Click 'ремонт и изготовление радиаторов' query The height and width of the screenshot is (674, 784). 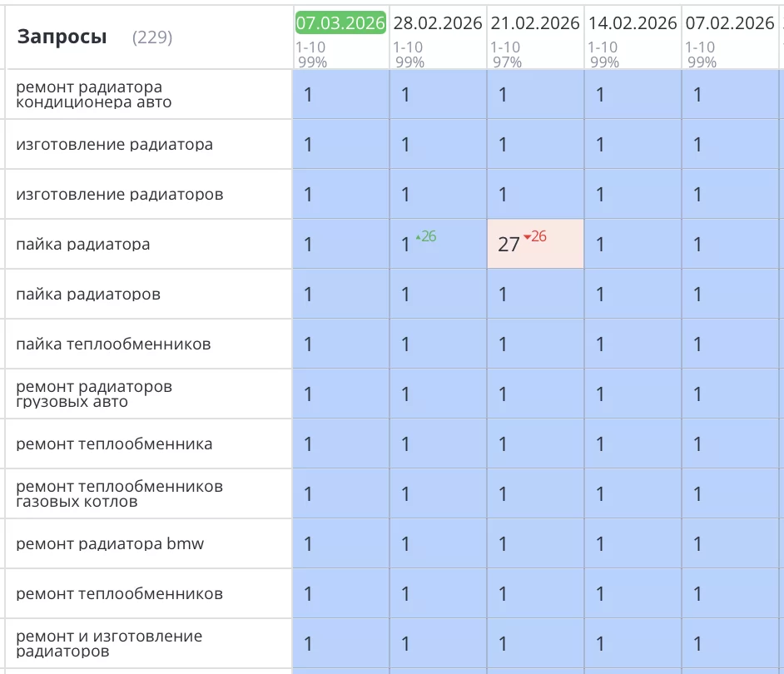point(109,644)
